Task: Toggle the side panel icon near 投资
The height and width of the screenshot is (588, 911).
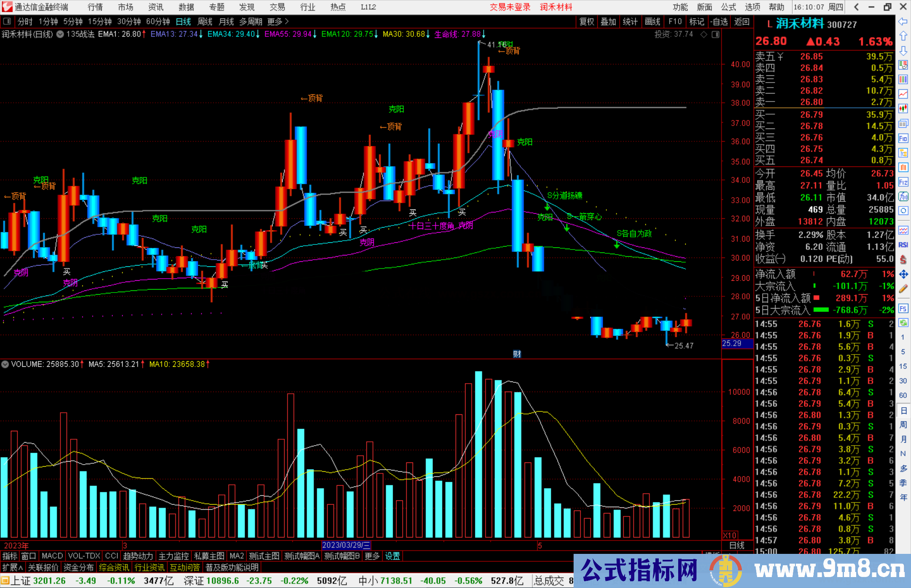Action: point(716,35)
